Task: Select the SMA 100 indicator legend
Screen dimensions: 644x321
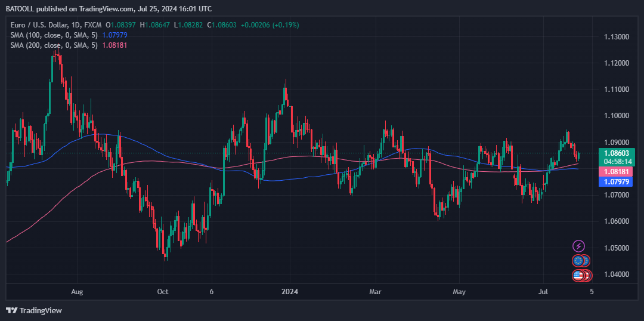Action: click(x=54, y=35)
